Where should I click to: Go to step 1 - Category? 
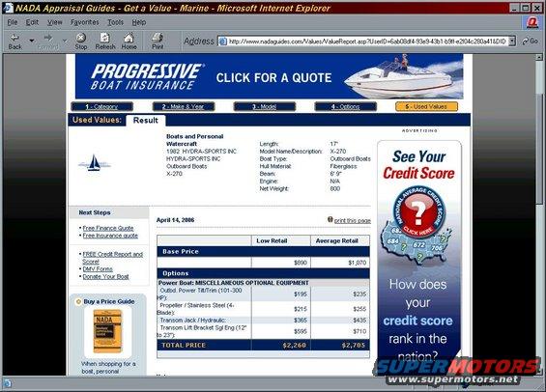click(x=101, y=106)
